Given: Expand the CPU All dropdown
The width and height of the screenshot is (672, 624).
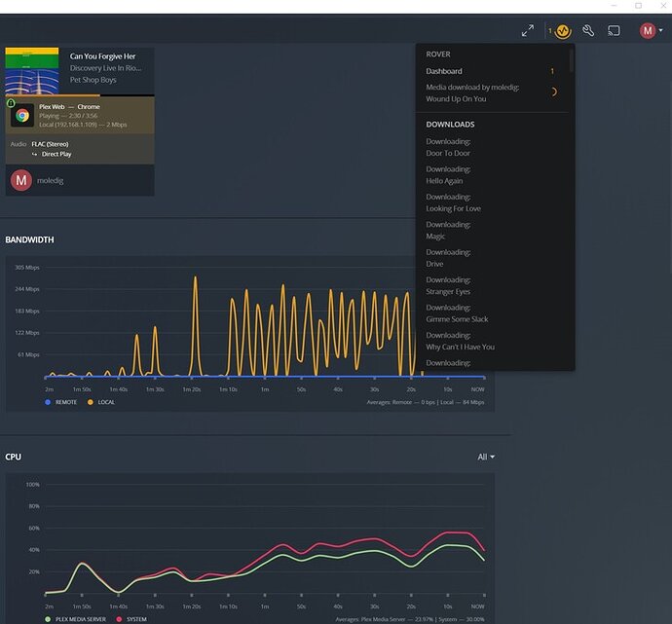Looking at the screenshot, I should pos(486,457).
